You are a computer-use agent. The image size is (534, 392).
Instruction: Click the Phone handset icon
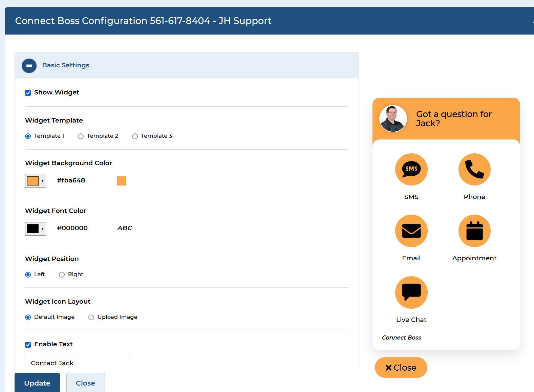coord(474,169)
